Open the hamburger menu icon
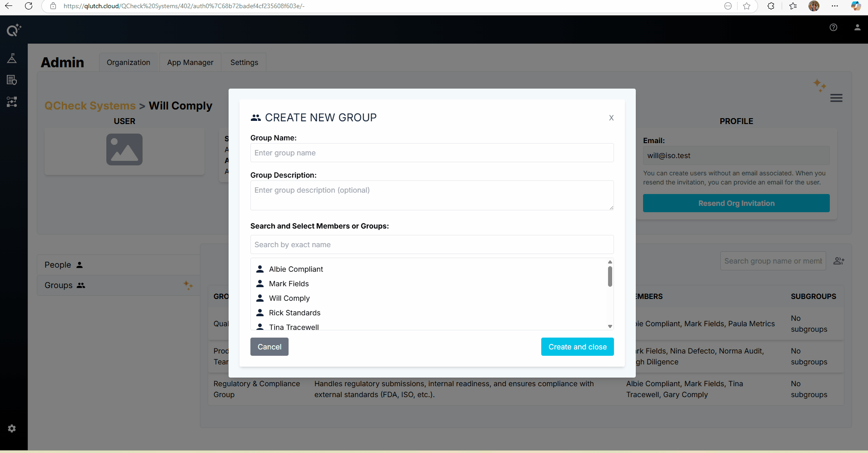Image resolution: width=868 pixels, height=453 pixels. (836, 98)
